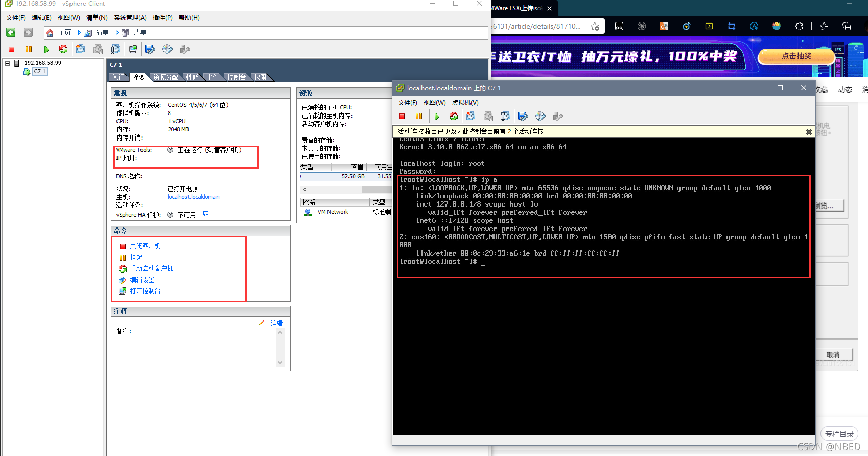The width and height of the screenshot is (868, 456).
Task: Open the browser extensions puzzle icon
Action: tap(799, 26)
